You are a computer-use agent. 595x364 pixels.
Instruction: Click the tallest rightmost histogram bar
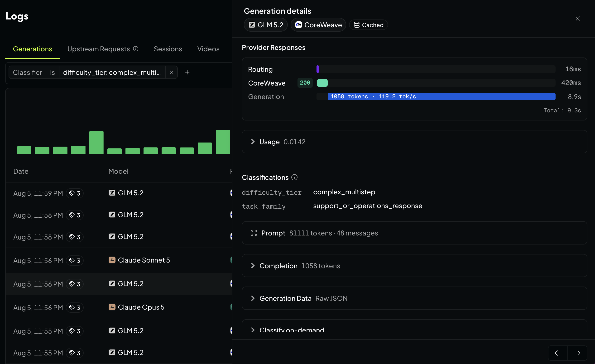pyautogui.click(x=223, y=142)
